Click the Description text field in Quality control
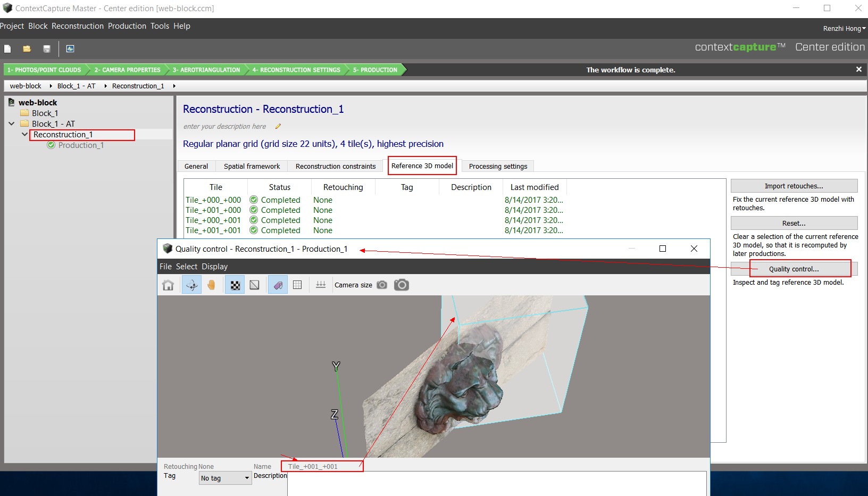The width and height of the screenshot is (868, 496). click(x=497, y=483)
